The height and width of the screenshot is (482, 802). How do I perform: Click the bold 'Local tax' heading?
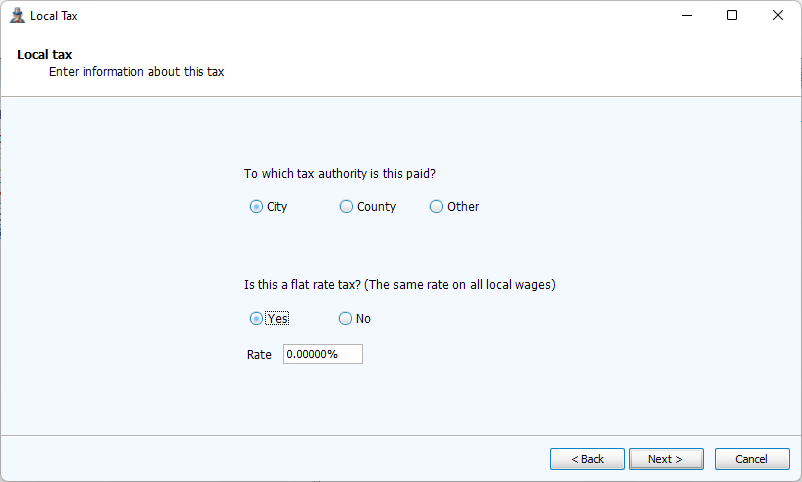coord(45,54)
